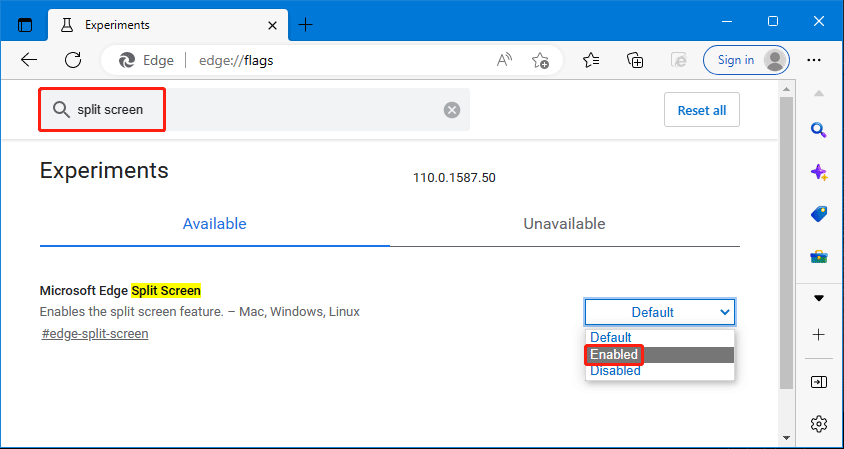The width and height of the screenshot is (844, 449).
Task: Minimize the Edge window
Action: [727, 21]
